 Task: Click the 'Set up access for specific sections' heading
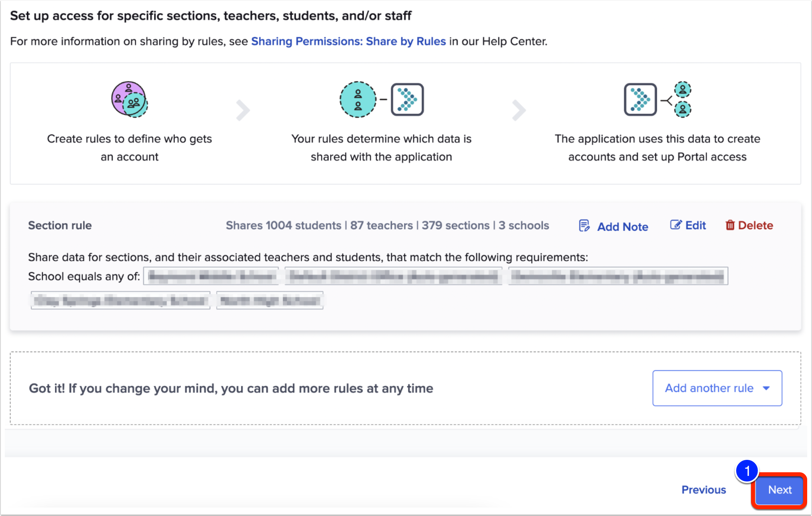211,16
